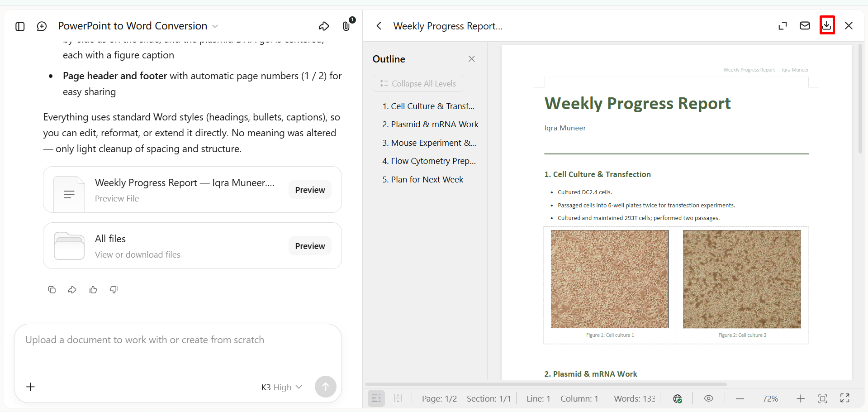Screen dimensions: 868x412
Task: Open the Weekly Progress Report file card
Action: click(x=192, y=189)
